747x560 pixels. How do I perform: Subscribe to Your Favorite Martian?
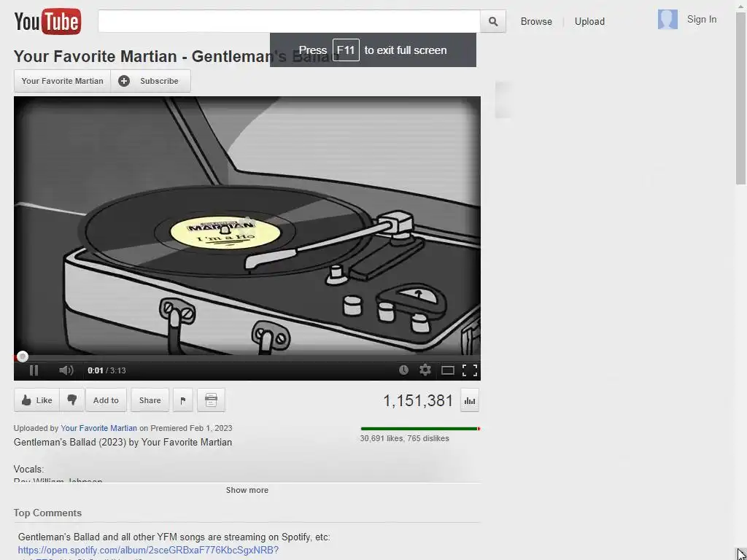[x=150, y=81]
